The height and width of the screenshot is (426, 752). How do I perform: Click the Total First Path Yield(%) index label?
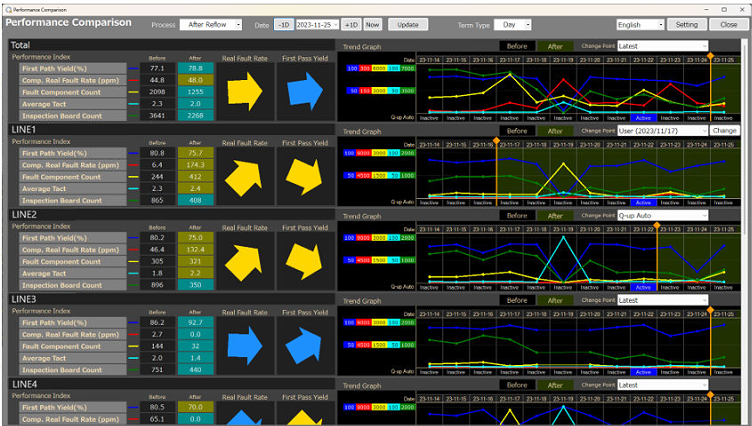(72, 69)
